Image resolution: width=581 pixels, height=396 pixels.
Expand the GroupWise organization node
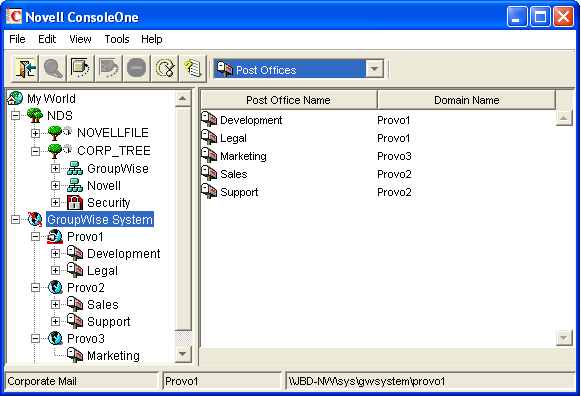(x=55, y=169)
